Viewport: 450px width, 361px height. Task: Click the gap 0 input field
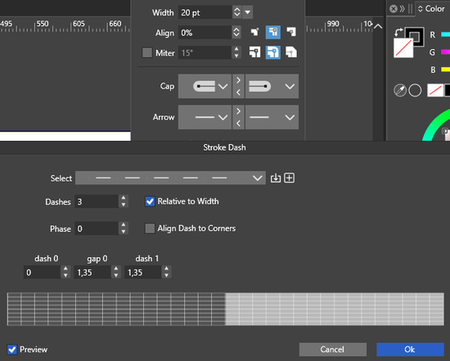tap(93, 272)
